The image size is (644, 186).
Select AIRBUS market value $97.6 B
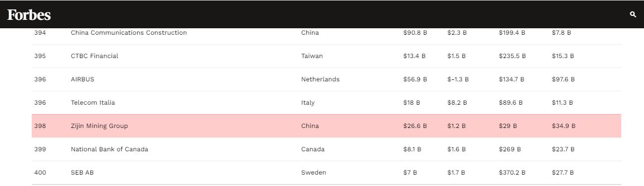(x=563, y=79)
